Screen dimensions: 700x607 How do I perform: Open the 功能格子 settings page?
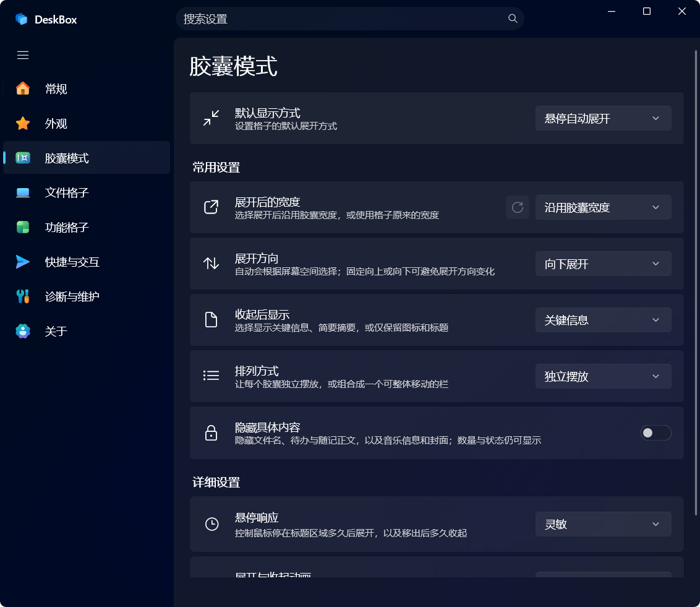[x=87, y=227]
